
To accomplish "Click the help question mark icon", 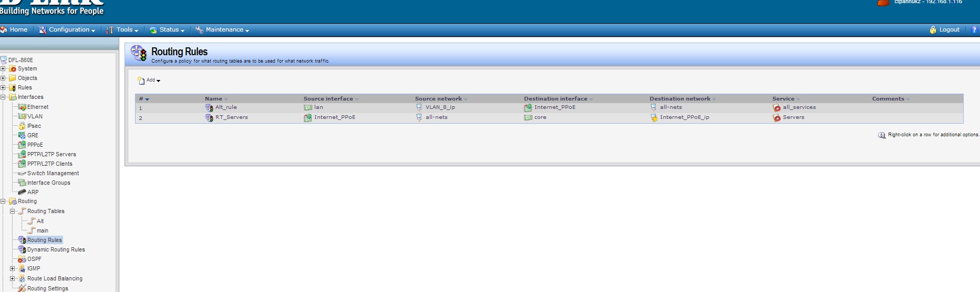I will coord(974,30).
